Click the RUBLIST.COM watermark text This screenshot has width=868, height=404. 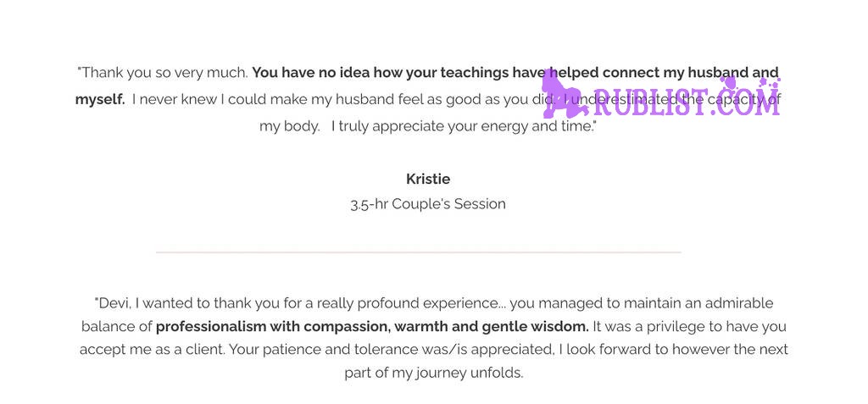687,102
